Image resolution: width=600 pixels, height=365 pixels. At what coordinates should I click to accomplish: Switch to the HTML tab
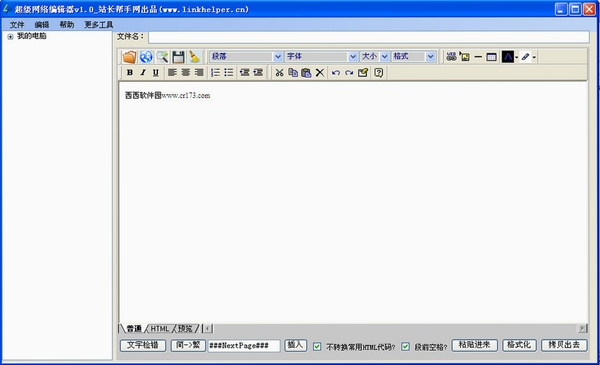pos(160,329)
